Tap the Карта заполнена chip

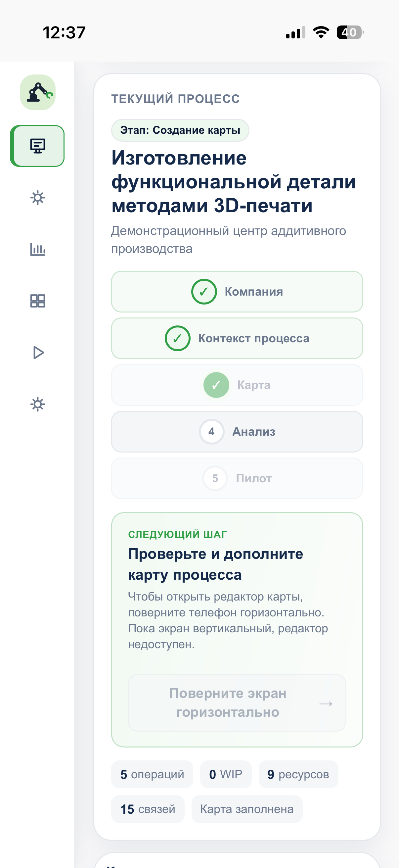[247, 809]
